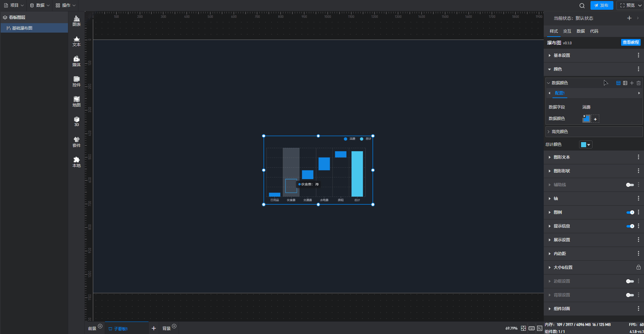
Task: Click the plus circle next to 背景
Action: pyautogui.click(x=174, y=326)
